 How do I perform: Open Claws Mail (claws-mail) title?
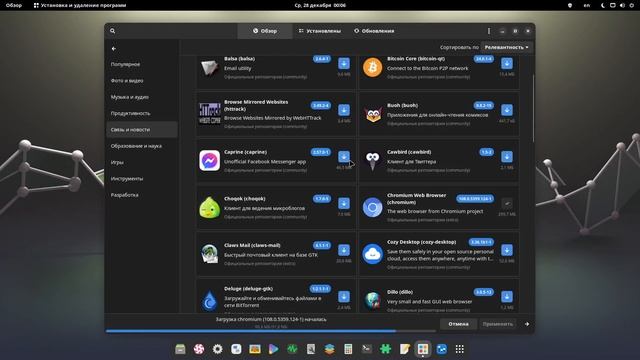(252, 245)
